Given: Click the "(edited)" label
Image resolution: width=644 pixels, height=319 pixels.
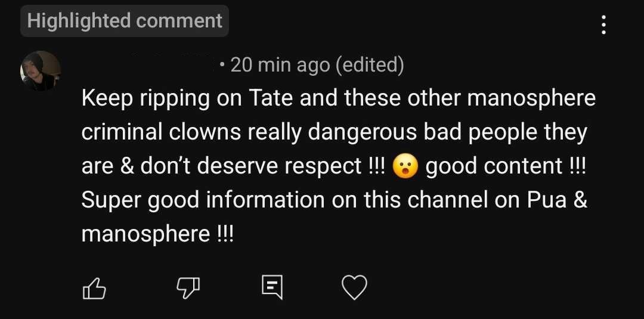Looking at the screenshot, I should (x=370, y=64).
